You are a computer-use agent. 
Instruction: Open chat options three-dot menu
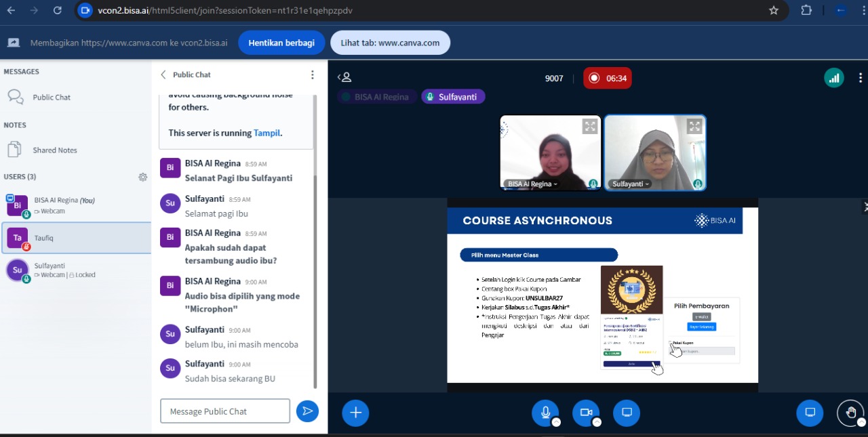pyautogui.click(x=312, y=75)
